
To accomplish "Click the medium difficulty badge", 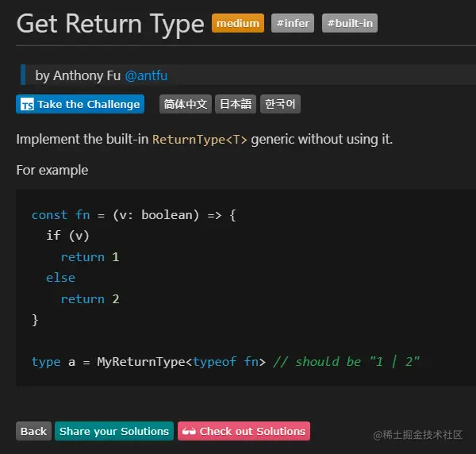I will [238, 23].
